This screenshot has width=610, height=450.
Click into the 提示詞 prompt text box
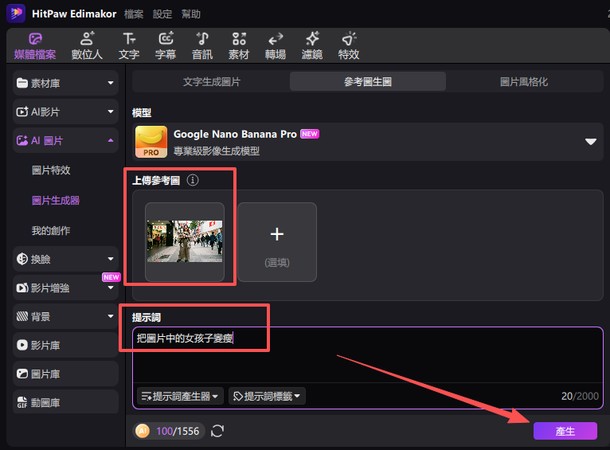[368, 356]
